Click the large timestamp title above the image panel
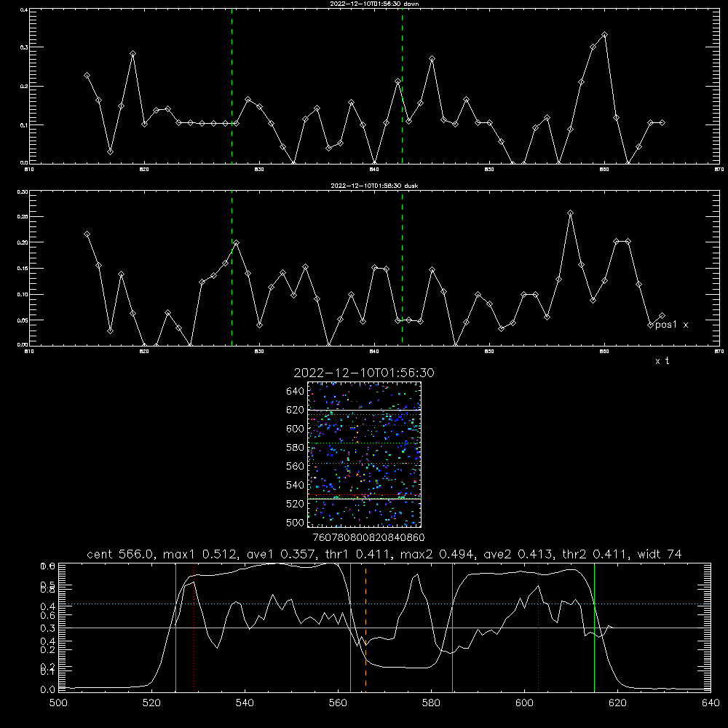Screen dimensions: 728x728 point(363,373)
